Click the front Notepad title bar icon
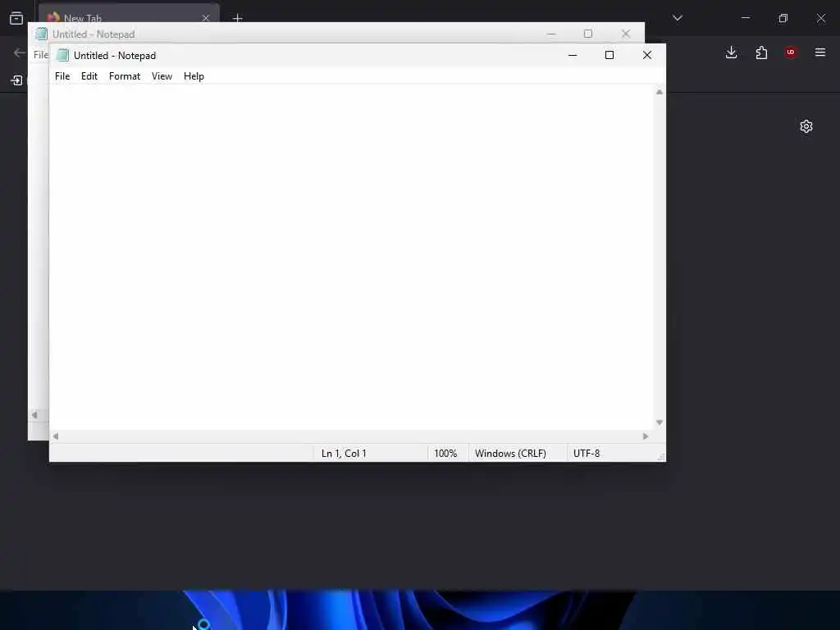 coord(62,55)
